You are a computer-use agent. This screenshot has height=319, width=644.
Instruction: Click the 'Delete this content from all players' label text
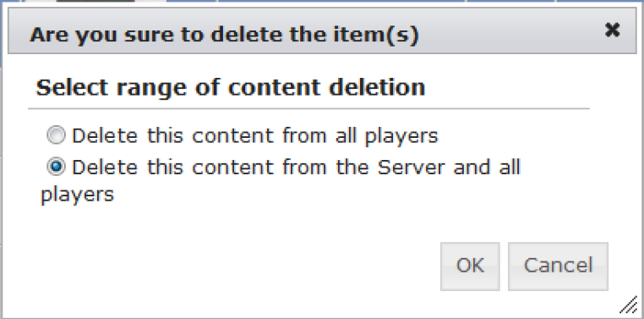255,135
